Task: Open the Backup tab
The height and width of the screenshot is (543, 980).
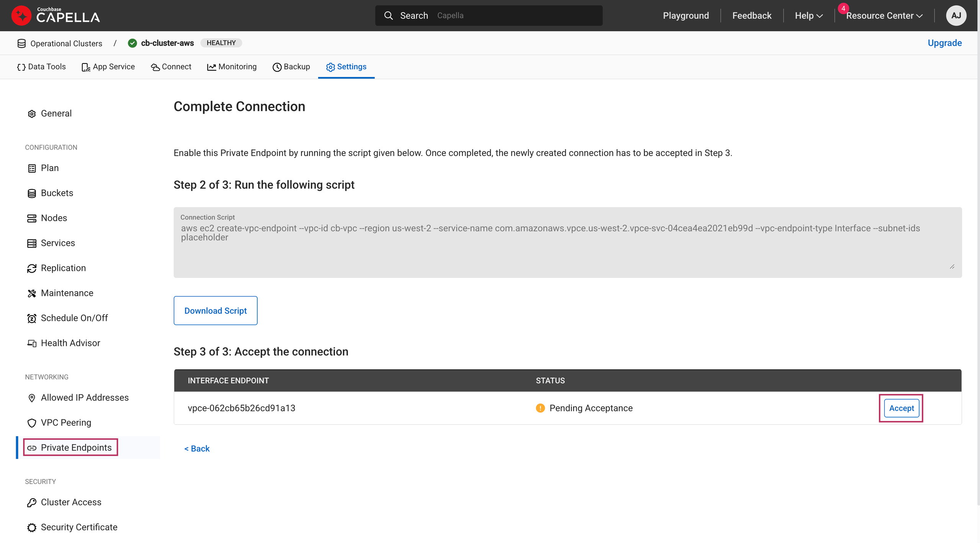Action: [291, 67]
